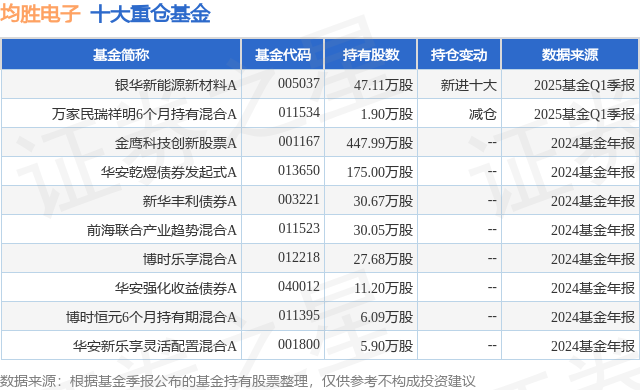The height and width of the screenshot is (390, 640).
Task: Select 博时恒元6个月持有期混合A row
Action: pos(320,317)
